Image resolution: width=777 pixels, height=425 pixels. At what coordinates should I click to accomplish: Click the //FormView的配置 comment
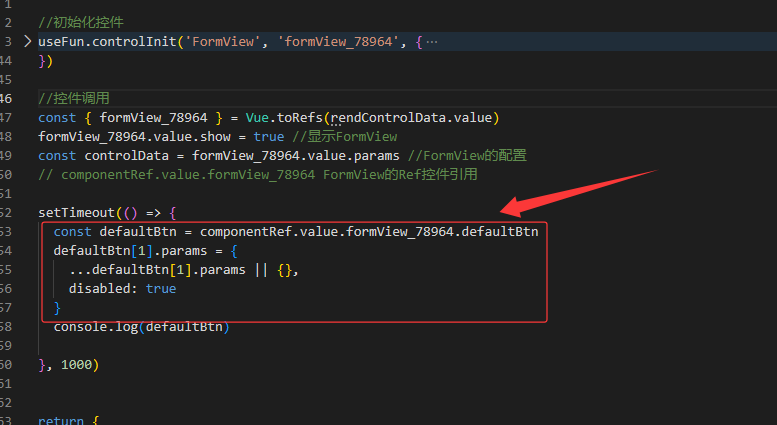473,156
